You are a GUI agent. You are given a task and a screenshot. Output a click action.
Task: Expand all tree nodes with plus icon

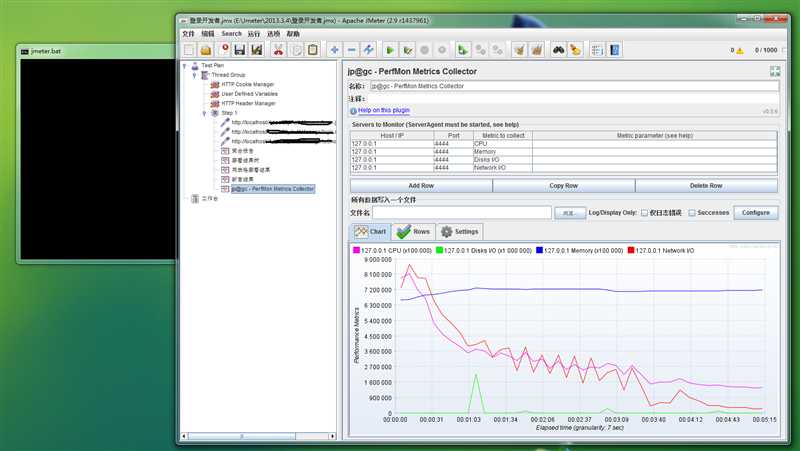[x=334, y=50]
